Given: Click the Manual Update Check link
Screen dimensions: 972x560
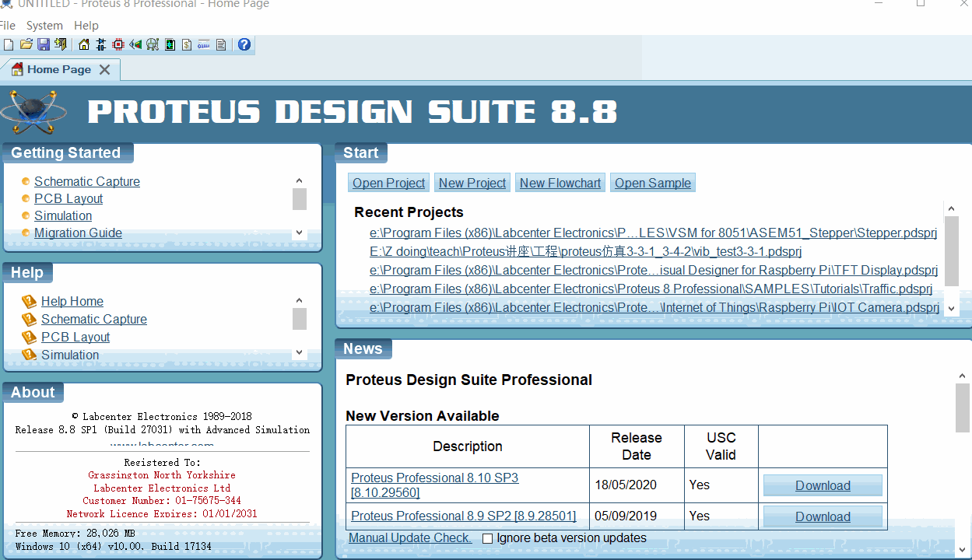Looking at the screenshot, I should pos(410,538).
